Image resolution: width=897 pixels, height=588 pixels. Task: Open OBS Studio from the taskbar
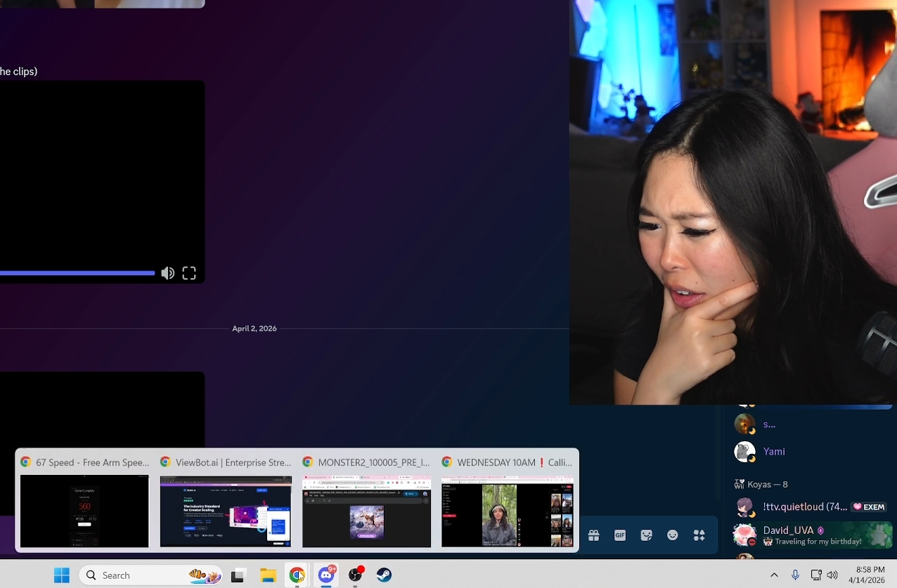[356, 575]
